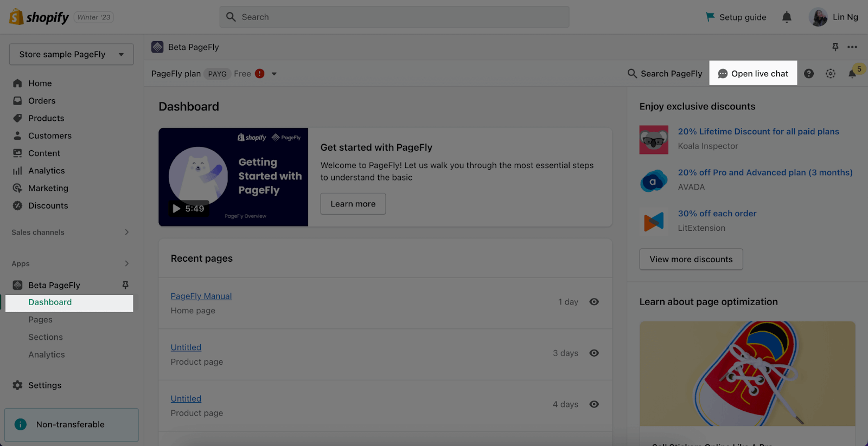Click the Beta PageFly app icon in sidebar
This screenshot has height=446, width=868.
pos(17,285)
